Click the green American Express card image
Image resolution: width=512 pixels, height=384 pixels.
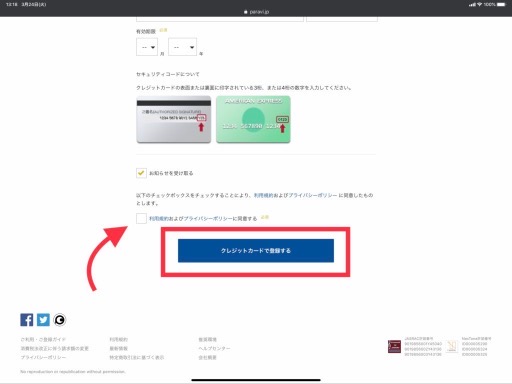pos(253,119)
